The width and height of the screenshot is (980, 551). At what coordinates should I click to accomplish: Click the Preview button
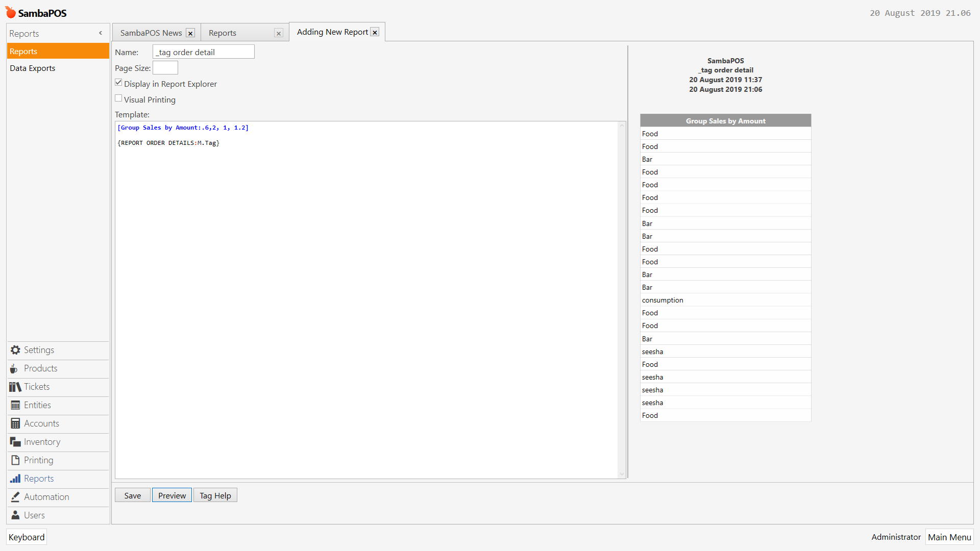172,495
